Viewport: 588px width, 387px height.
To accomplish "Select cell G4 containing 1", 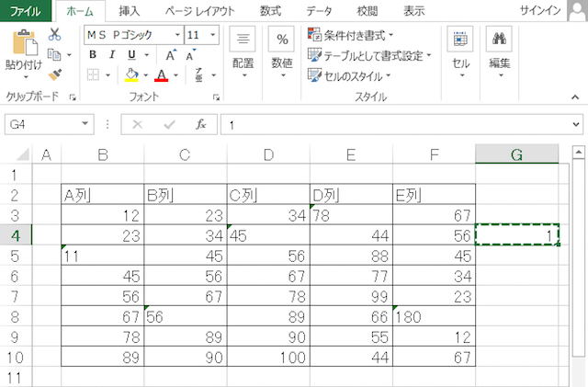I will click(x=516, y=235).
